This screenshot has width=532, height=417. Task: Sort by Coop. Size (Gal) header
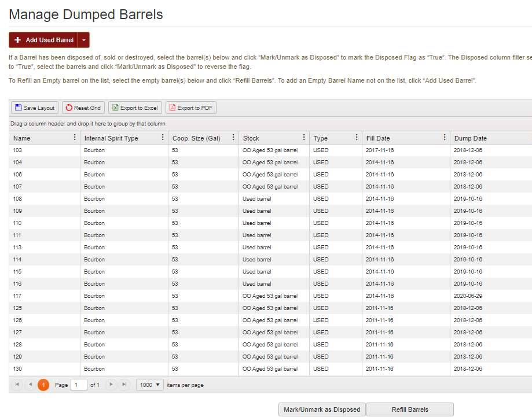click(x=196, y=138)
